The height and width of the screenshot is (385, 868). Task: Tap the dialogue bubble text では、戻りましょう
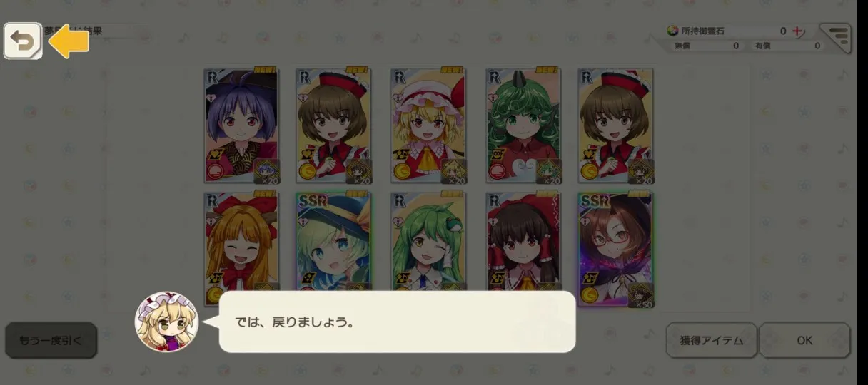(295, 322)
